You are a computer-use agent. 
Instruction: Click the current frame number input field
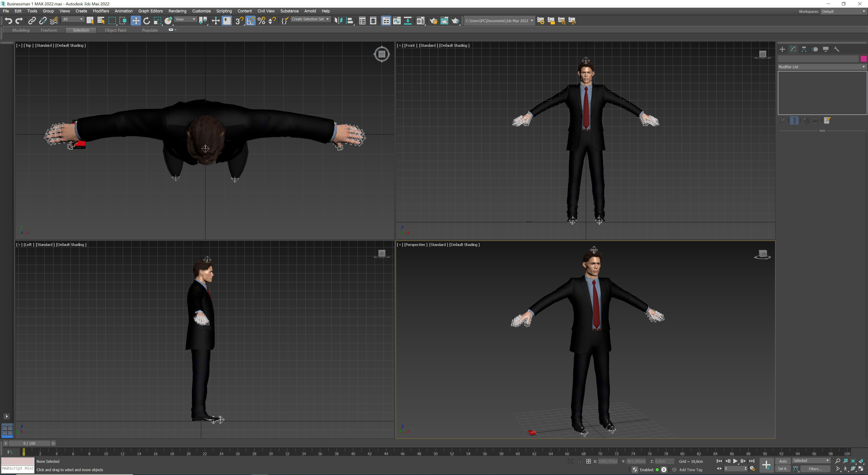(x=734, y=469)
